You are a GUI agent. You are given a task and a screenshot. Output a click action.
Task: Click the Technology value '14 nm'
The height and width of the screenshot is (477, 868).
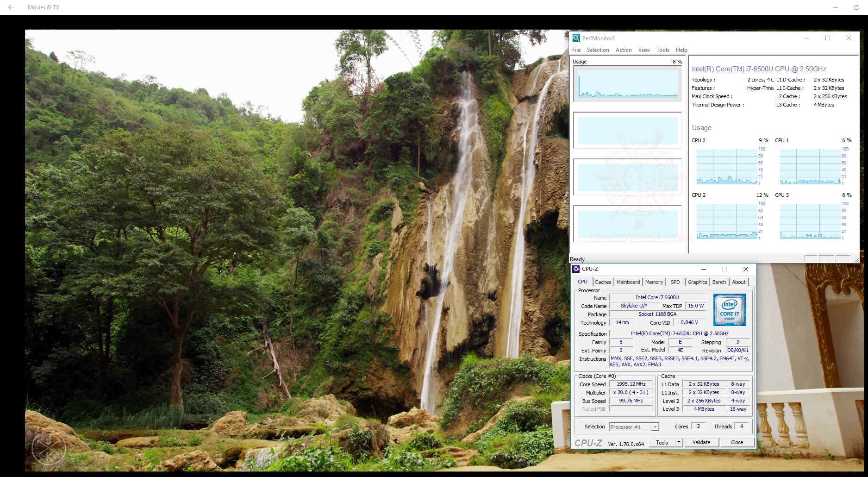pos(622,322)
